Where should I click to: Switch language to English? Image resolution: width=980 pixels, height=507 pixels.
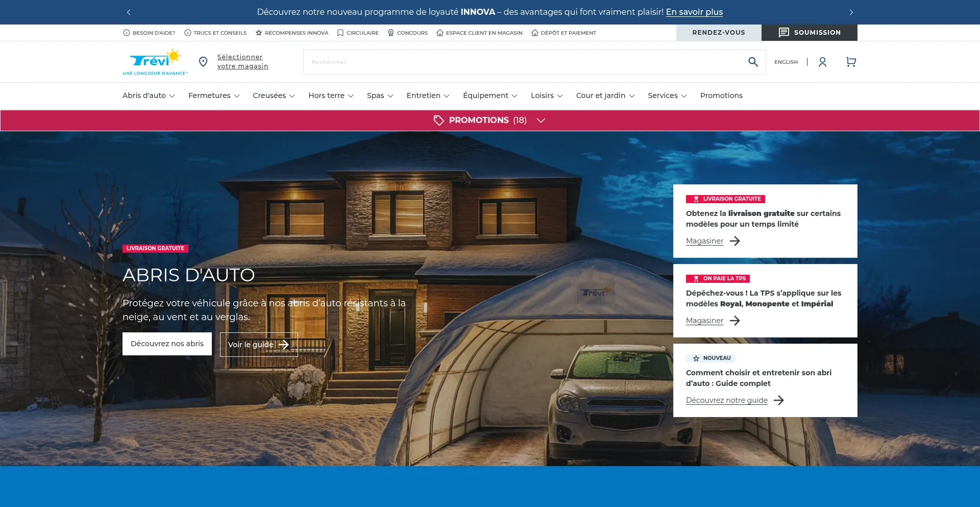click(786, 62)
